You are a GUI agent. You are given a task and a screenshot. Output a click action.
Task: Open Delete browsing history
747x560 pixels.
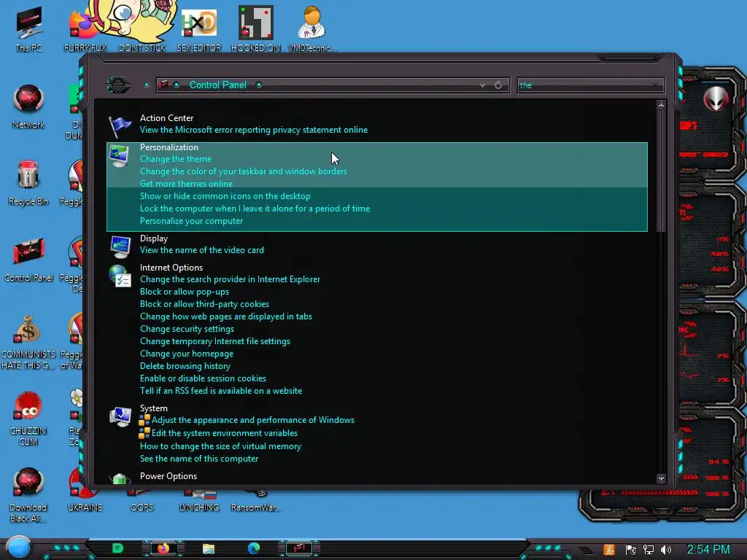(x=185, y=366)
